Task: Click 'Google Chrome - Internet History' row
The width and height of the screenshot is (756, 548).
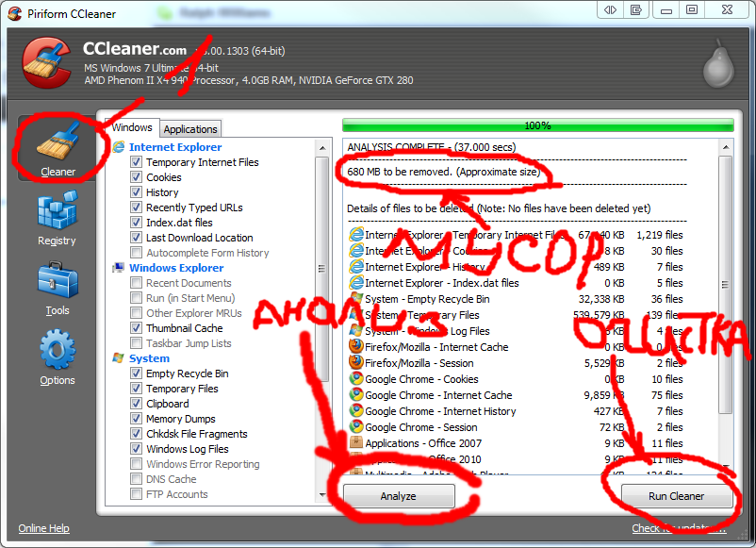Action: [516, 411]
